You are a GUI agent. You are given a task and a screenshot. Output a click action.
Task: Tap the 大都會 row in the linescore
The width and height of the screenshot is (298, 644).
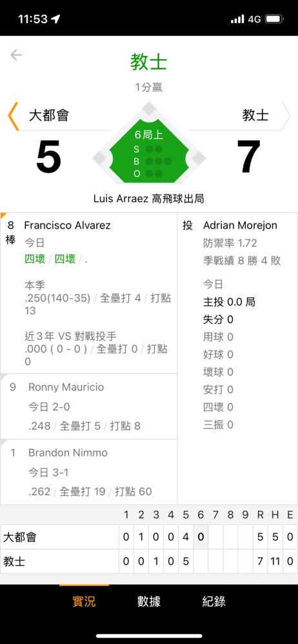[148, 537]
